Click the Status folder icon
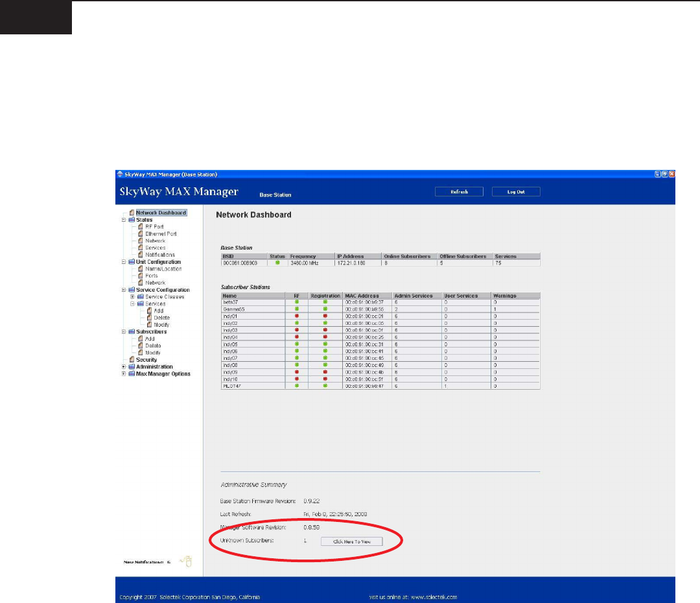Viewport: 700px width, 603px height. (x=132, y=220)
